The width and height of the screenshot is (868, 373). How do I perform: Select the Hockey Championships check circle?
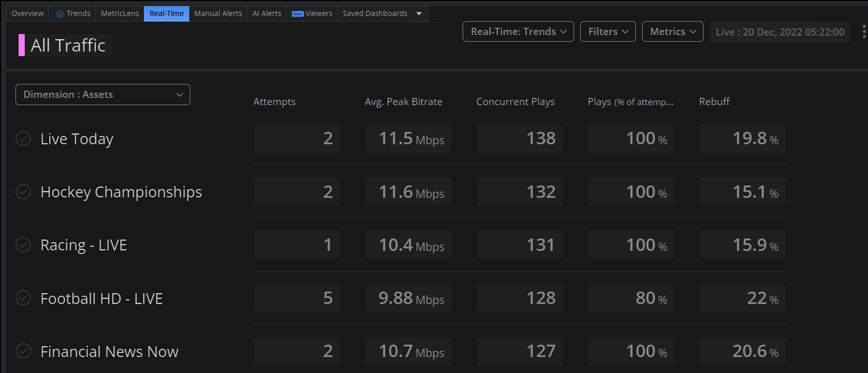pos(23,192)
